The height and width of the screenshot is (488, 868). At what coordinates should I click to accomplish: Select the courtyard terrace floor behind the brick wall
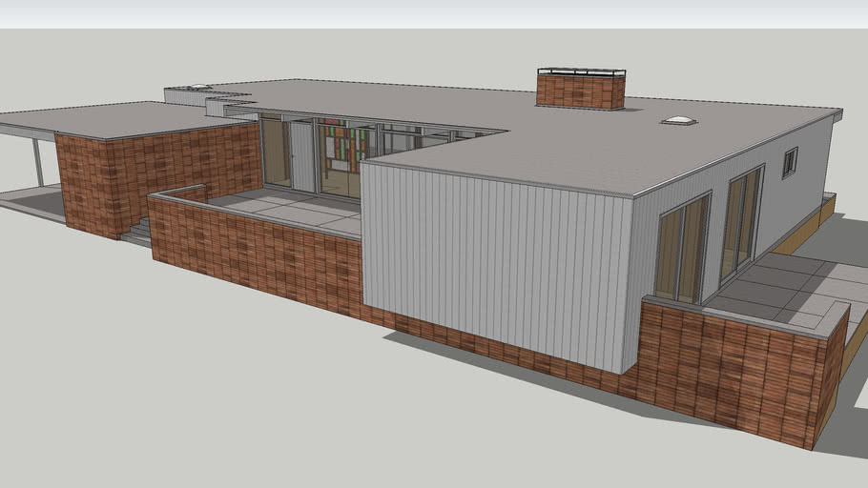[x=286, y=208]
